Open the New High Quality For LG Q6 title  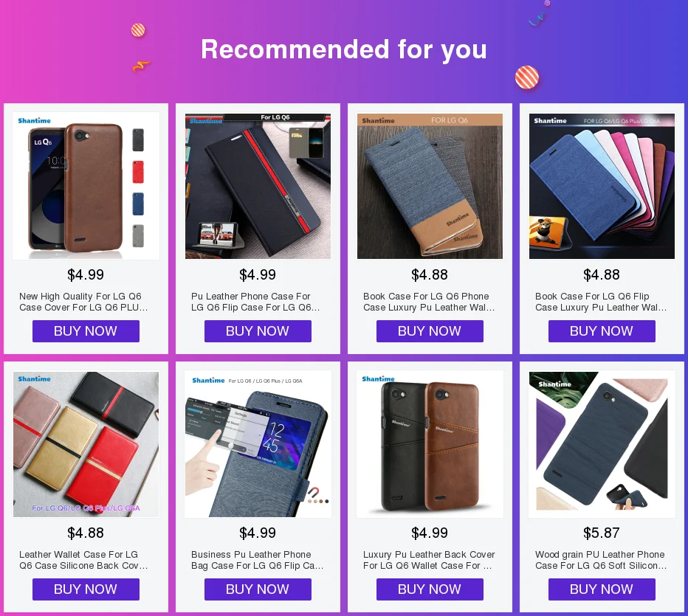coord(83,302)
